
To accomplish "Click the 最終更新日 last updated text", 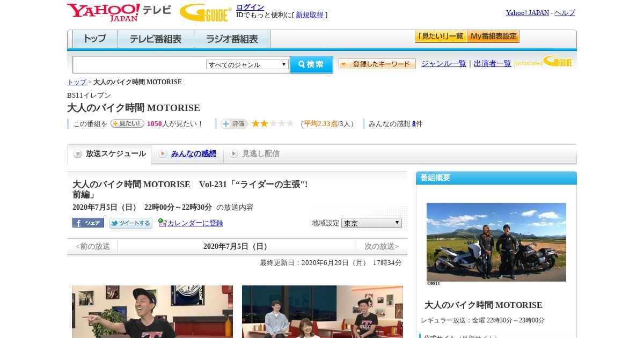I will [331, 263].
